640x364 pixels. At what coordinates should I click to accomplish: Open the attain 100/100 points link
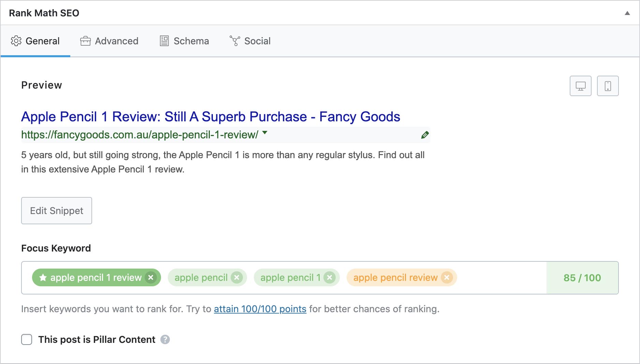(x=260, y=309)
